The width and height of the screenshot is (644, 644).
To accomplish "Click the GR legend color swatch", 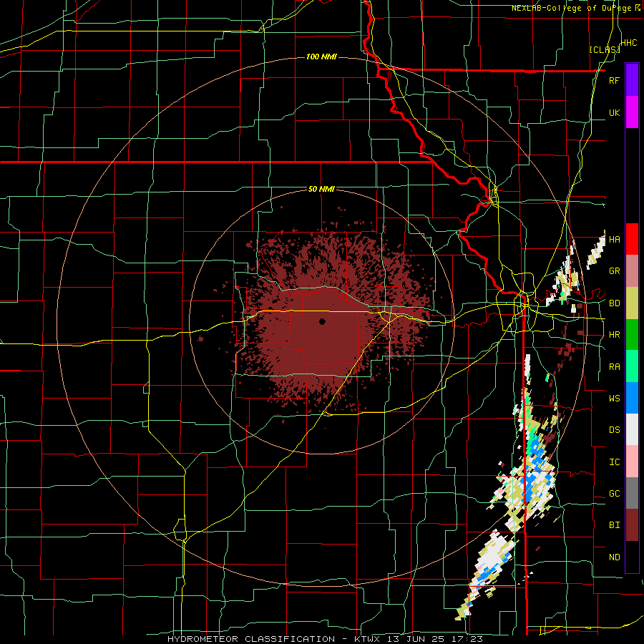I will (x=632, y=271).
